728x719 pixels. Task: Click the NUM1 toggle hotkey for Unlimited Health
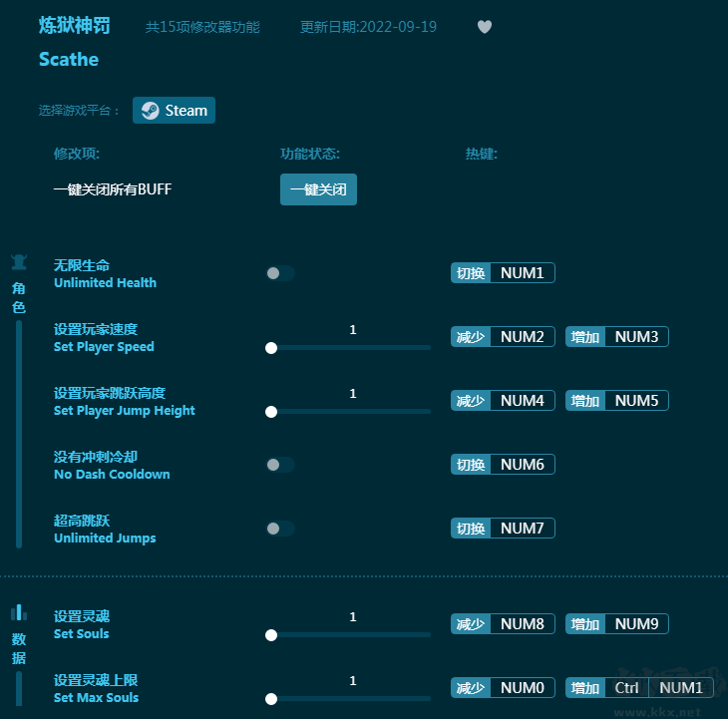pos(503,273)
